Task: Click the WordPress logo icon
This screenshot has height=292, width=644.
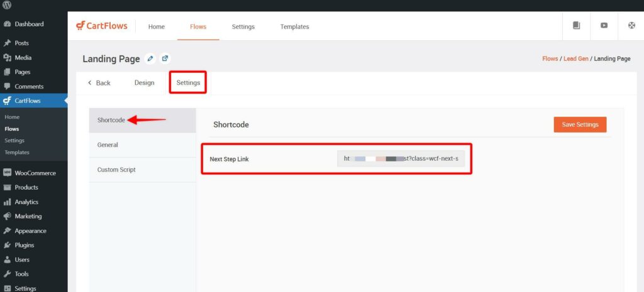Action: tap(7, 5)
